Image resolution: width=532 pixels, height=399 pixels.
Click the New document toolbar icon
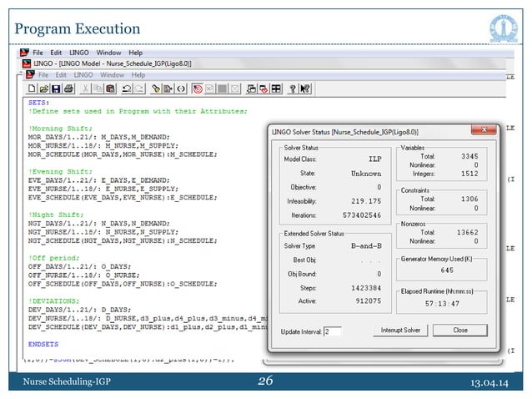pyautogui.click(x=32, y=87)
